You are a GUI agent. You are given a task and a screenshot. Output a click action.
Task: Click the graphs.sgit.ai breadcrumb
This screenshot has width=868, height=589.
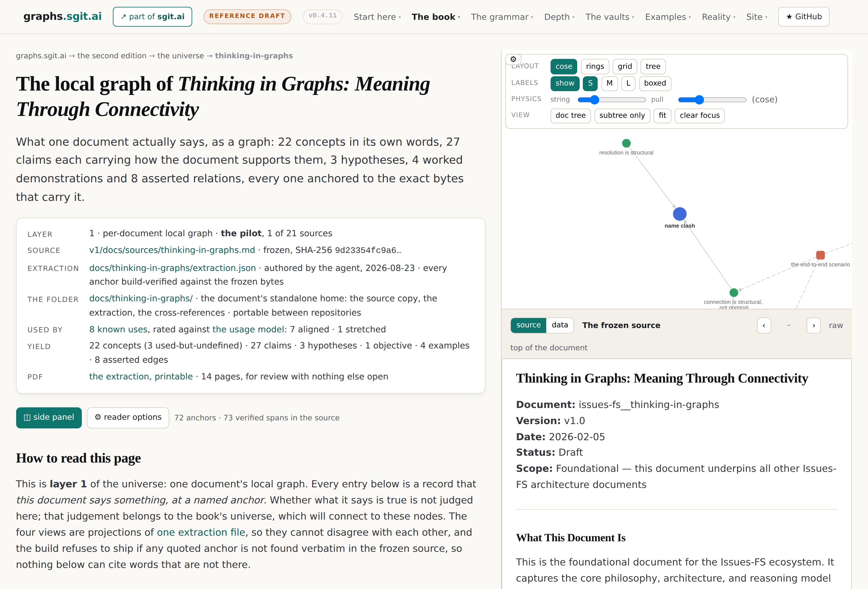41,56
